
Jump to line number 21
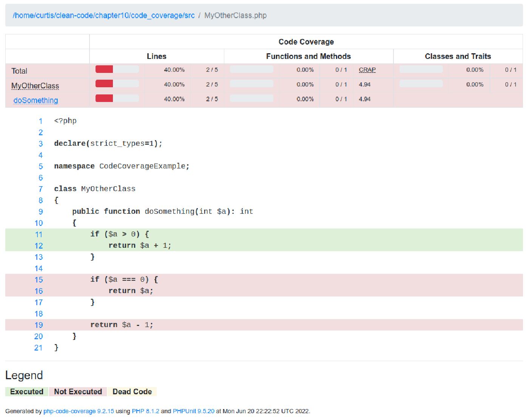pos(39,348)
